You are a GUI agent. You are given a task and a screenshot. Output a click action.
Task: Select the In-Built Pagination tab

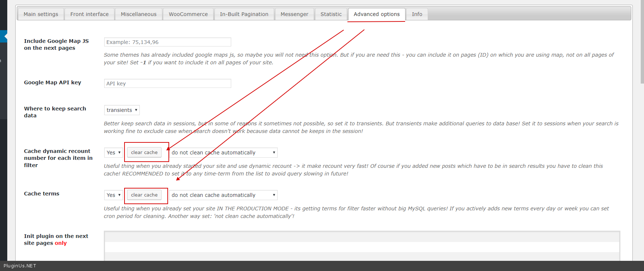pos(244,14)
